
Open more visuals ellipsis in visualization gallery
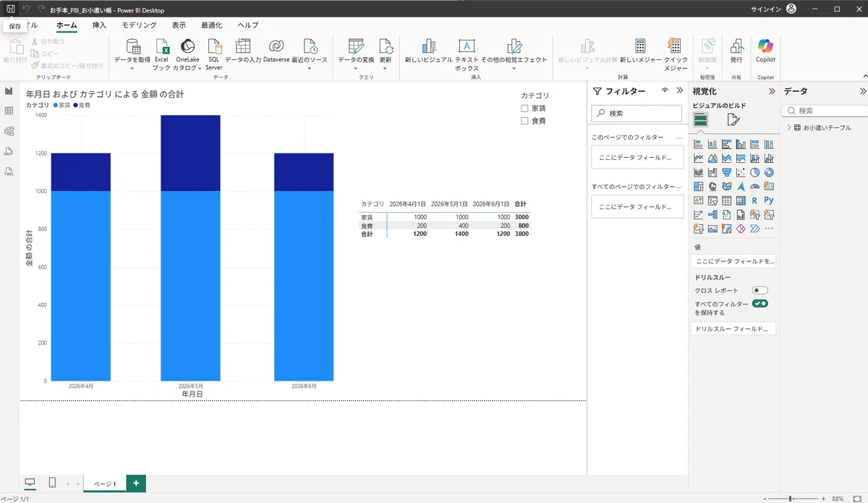click(769, 229)
